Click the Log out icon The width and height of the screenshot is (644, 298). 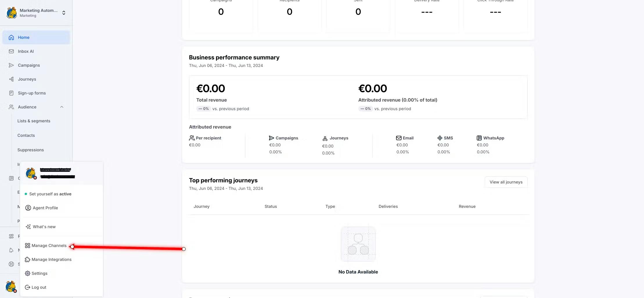[28, 287]
